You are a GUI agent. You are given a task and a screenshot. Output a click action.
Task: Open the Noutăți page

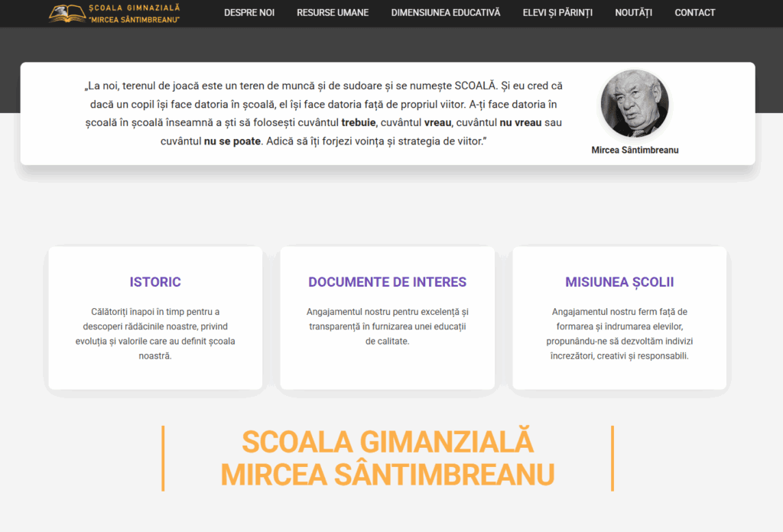(633, 13)
